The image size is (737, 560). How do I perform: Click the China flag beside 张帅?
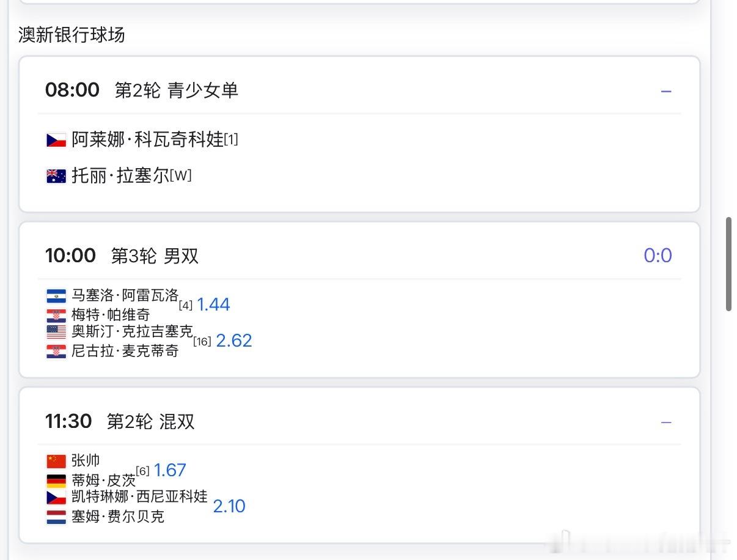(56, 462)
